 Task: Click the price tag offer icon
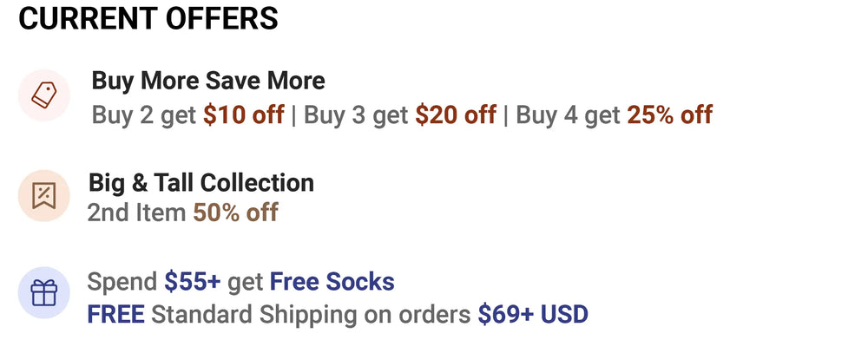pos(43,95)
